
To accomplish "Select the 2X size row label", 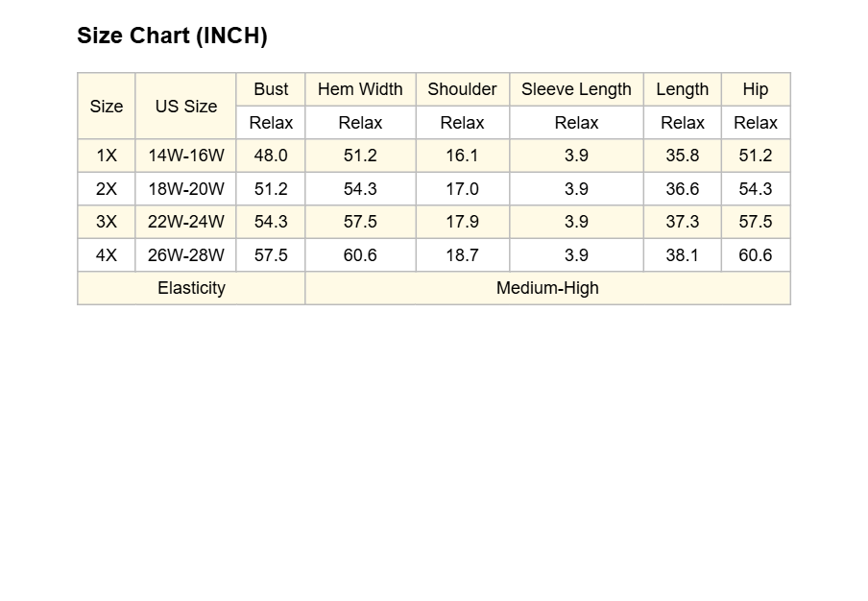I will [x=107, y=189].
